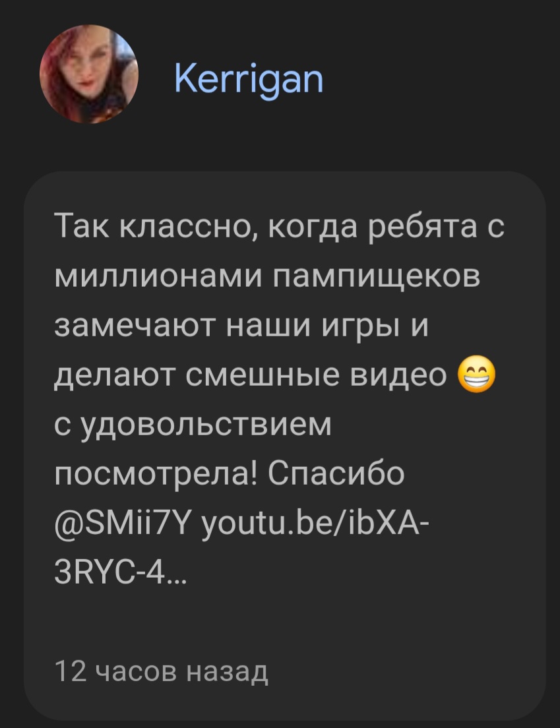Screen dimensions: 560x728
Task: Click the word 'Спасибо' in message
Action: pos(336,473)
